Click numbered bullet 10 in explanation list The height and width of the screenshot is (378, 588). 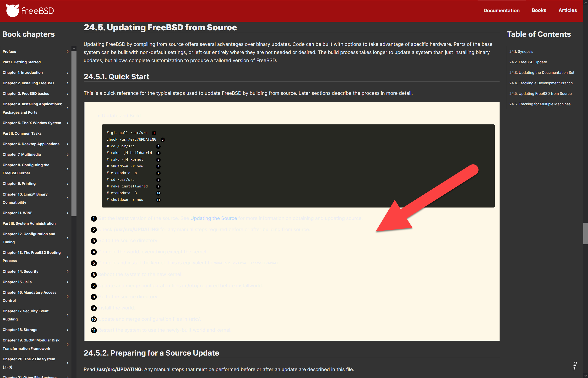click(x=94, y=319)
